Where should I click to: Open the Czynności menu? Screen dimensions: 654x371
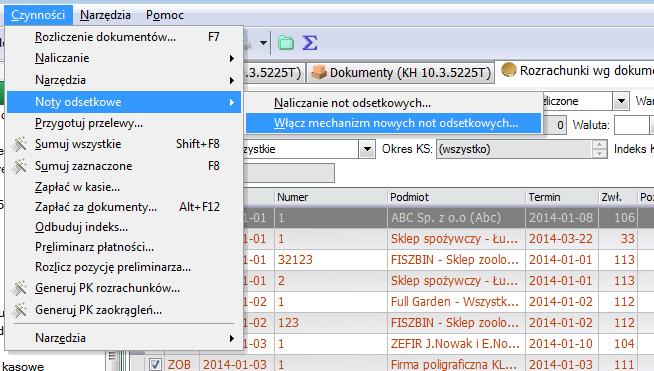38,15
